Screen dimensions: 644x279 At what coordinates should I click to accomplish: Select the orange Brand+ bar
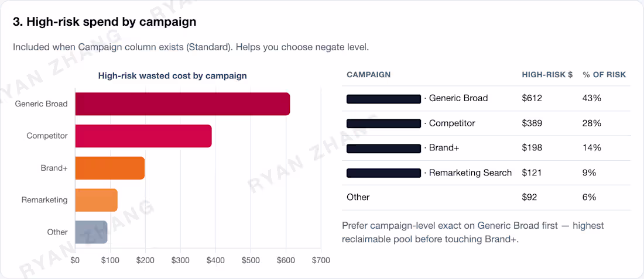click(x=109, y=168)
